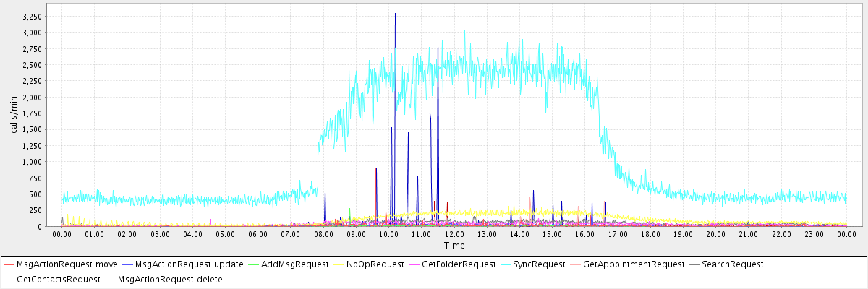This screenshot has width=868, height=289.
Task: Click the yellow line swatch beside NoOpRequest
Action: click(344, 264)
